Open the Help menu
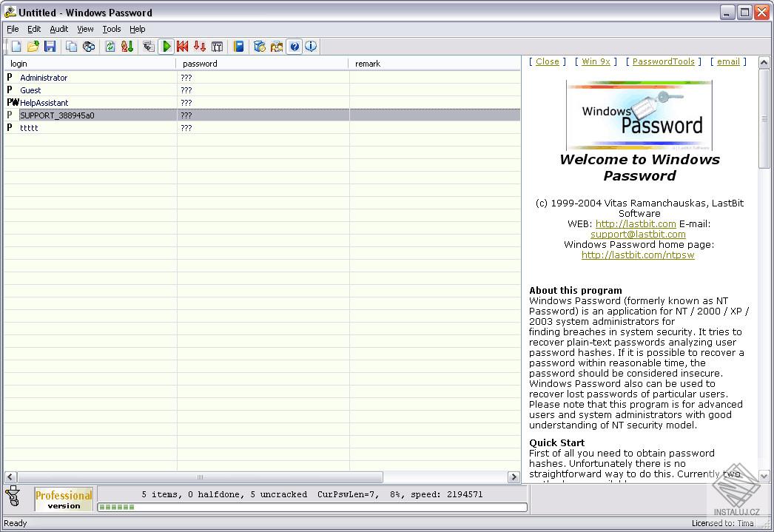This screenshot has height=532, width=774. (x=137, y=29)
